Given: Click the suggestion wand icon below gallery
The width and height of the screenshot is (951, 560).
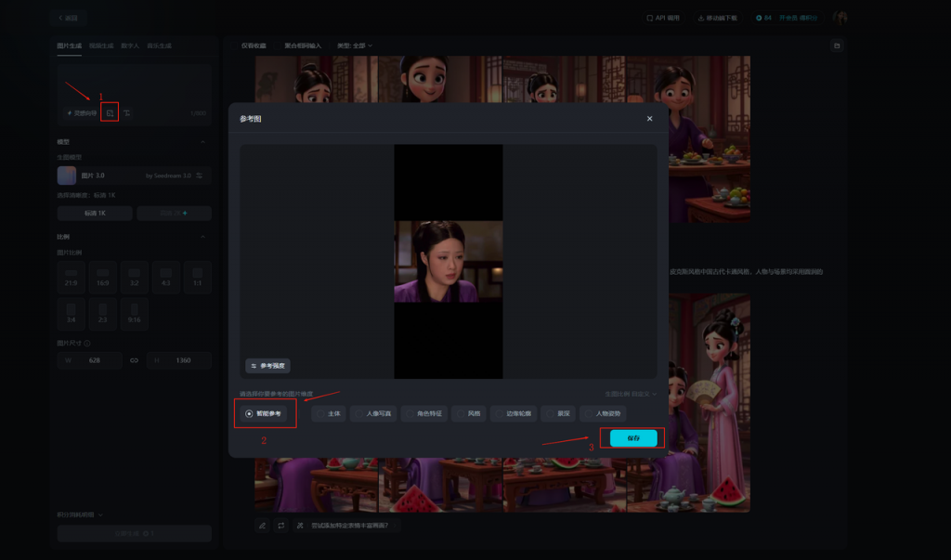Looking at the screenshot, I should pyautogui.click(x=300, y=526).
